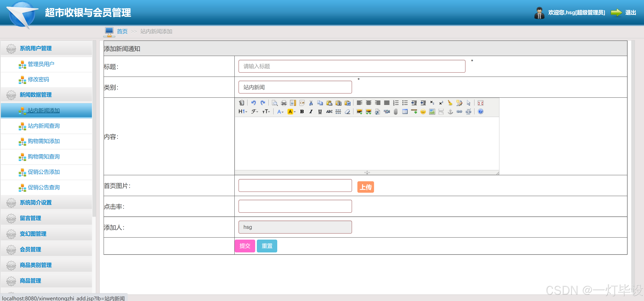Click the insert attachment paperclip icon
This screenshot has width=644, height=301.
(396, 111)
